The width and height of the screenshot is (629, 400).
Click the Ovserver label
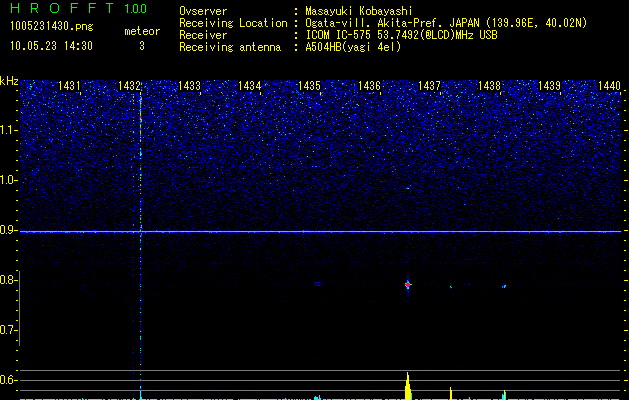tap(203, 11)
